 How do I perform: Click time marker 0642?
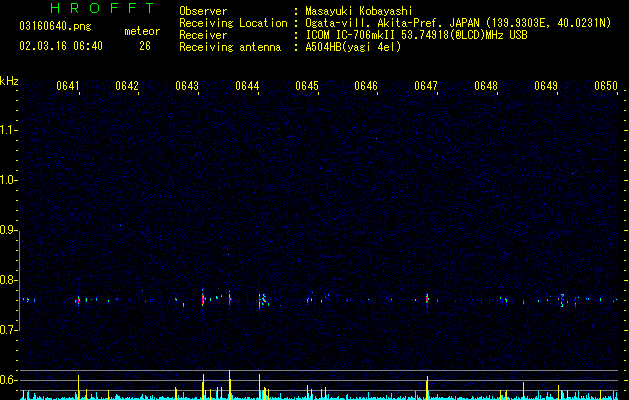click(x=127, y=86)
